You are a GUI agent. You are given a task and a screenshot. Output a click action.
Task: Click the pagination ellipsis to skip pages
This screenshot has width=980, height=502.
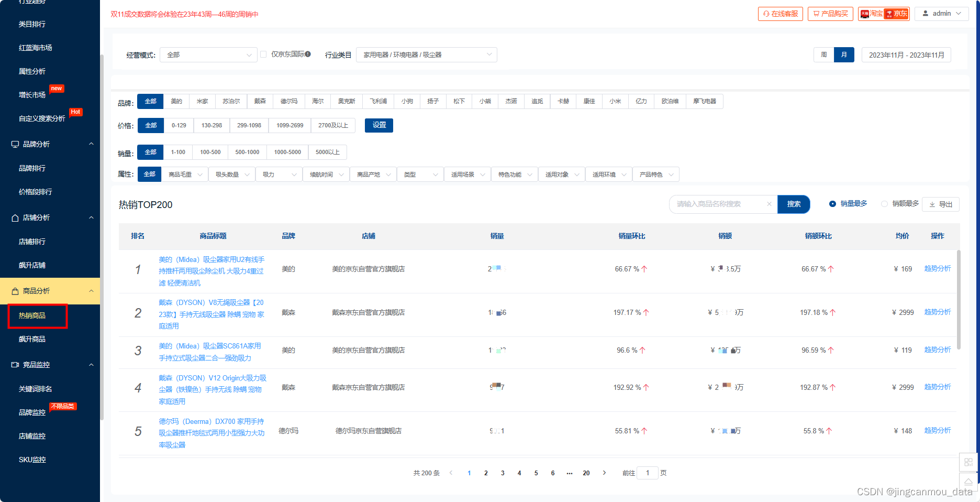(x=570, y=473)
